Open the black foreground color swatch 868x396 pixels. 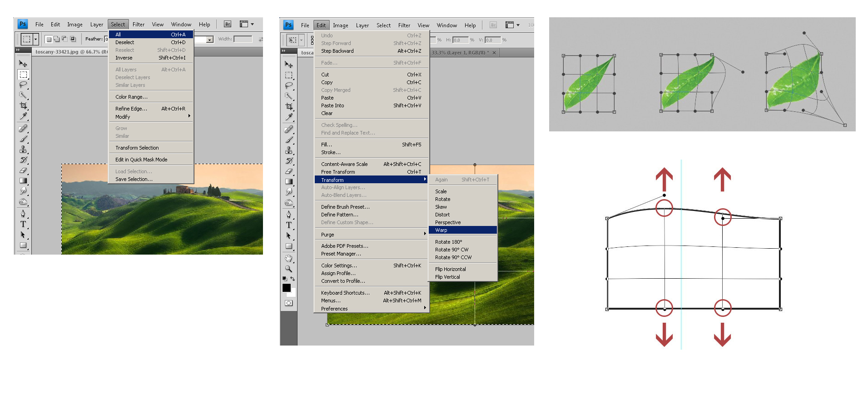click(x=287, y=288)
